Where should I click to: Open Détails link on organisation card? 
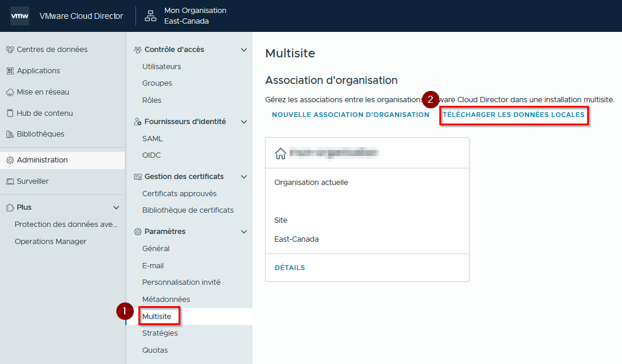pyautogui.click(x=290, y=268)
